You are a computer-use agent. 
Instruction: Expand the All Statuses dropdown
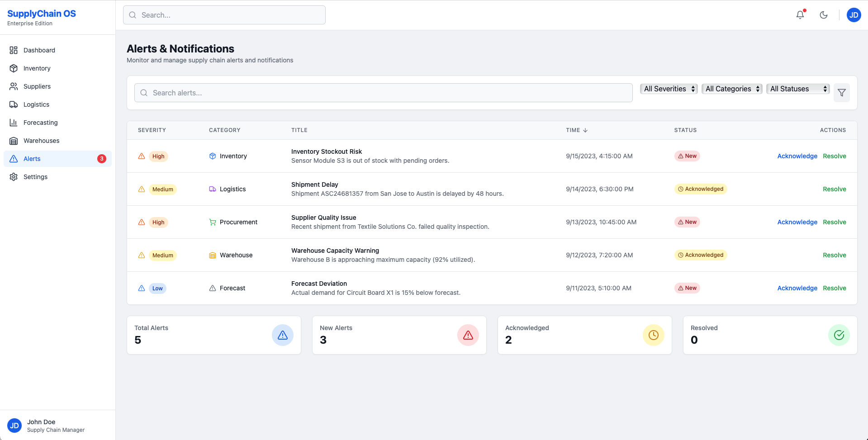[798, 89]
